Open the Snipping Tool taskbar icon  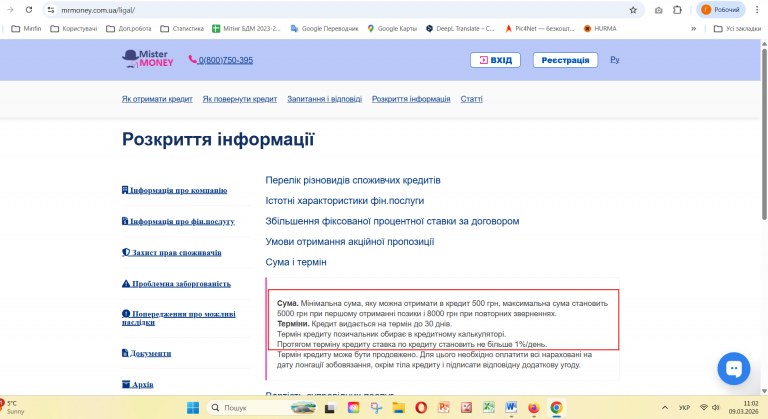click(x=376, y=408)
